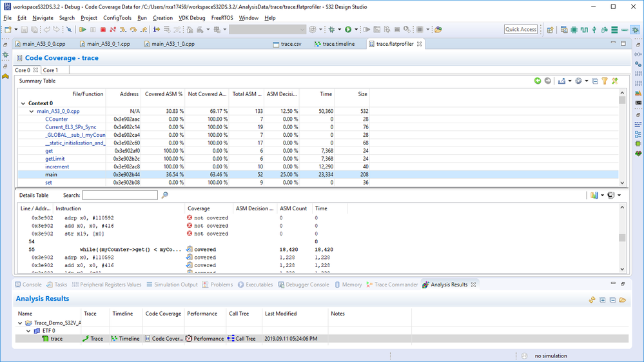Collapse Trace_Demo_S32V project node in Analysis Results
The image size is (644, 362).
[20, 323]
